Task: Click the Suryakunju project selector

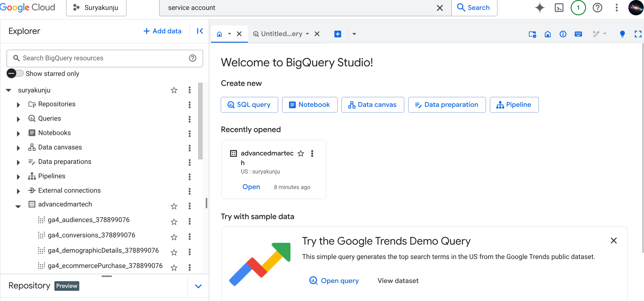Action: [x=96, y=8]
